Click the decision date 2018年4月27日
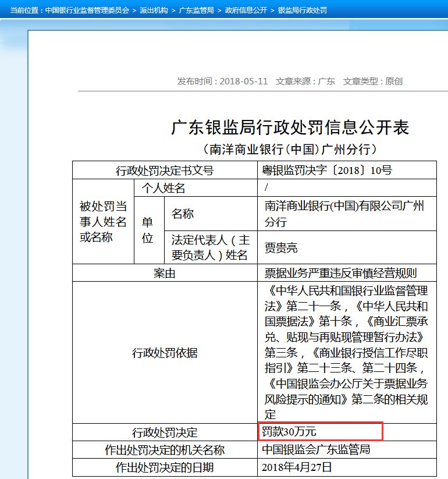The height and width of the screenshot is (479, 448). [x=297, y=467]
